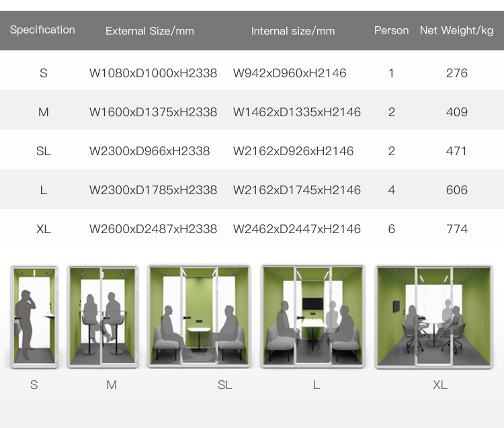The image size is (504, 428).
Task: Select the M booth product image
Action: [x=103, y=317]
